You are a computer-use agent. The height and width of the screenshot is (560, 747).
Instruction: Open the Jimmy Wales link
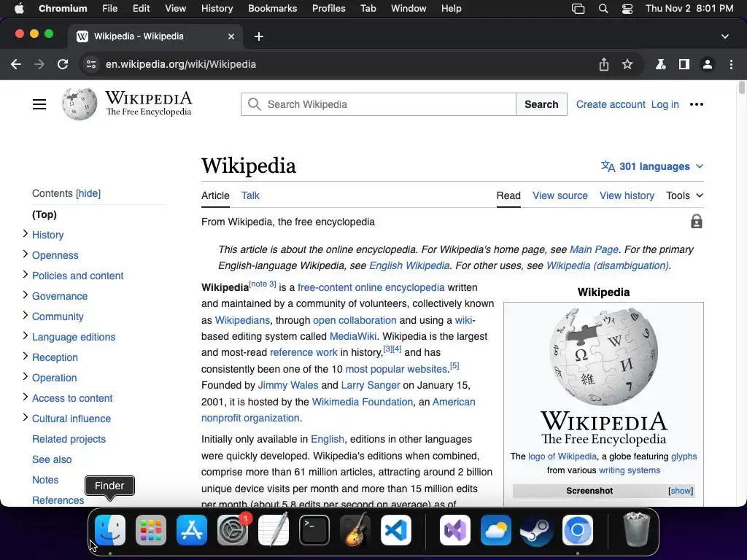pos(287,385)
